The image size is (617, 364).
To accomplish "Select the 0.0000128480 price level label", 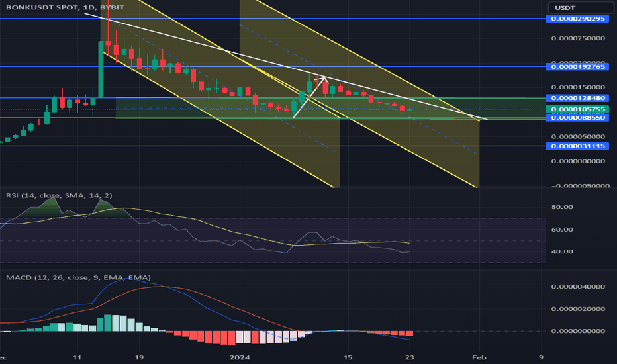I will pyautogui.click(x=577, y=98).
